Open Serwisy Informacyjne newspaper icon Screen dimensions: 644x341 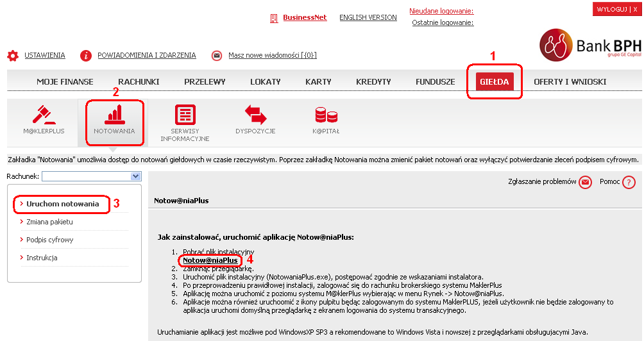[x=185, y=115]
